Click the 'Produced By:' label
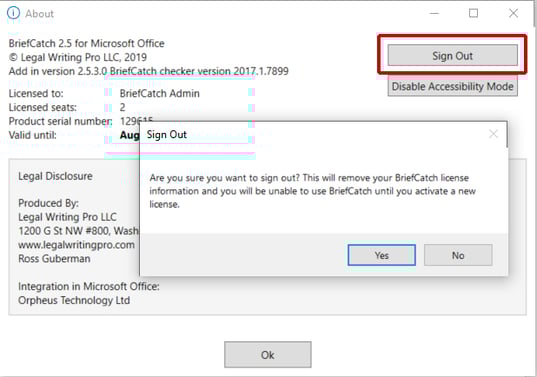 48,203
